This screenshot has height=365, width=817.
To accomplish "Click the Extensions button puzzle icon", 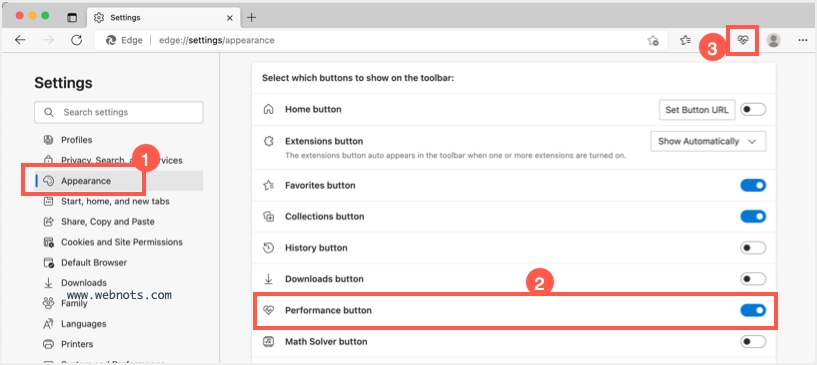I will coord(268,141).
